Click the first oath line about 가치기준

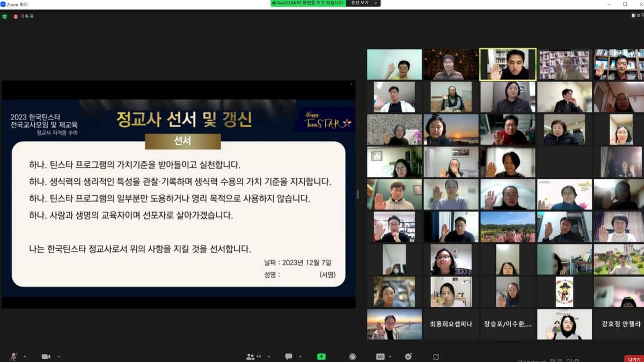tap(135, 165)
